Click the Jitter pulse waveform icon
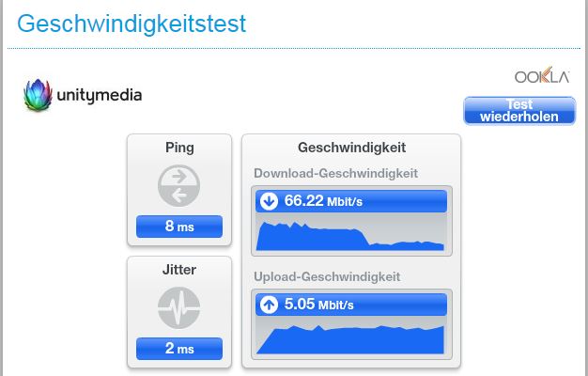 pyautogui.click(x=178, y=308)
